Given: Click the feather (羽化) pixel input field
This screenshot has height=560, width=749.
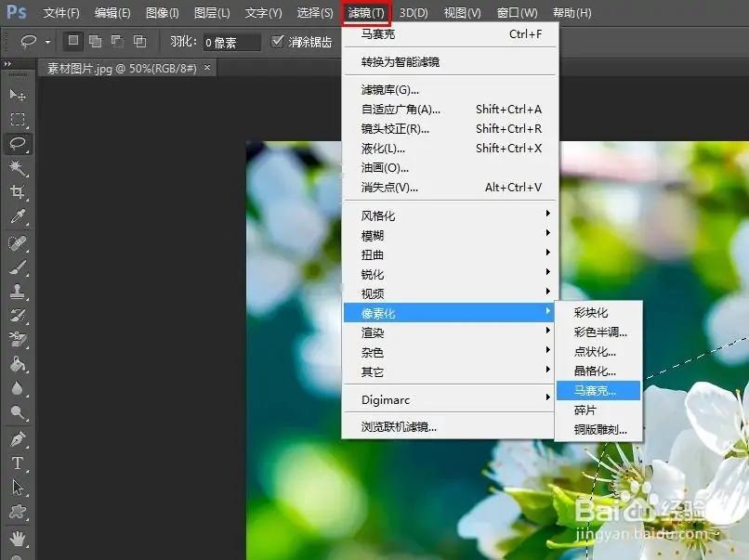Looking at the screenshot, I should [231, 42].
